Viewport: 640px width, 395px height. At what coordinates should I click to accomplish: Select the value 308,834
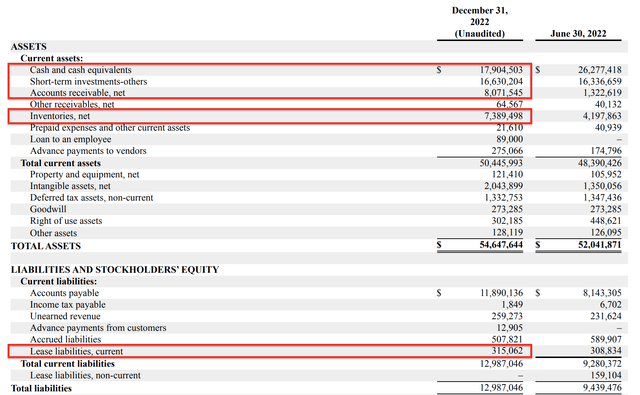pyautogui.click(x=606, y=351)
